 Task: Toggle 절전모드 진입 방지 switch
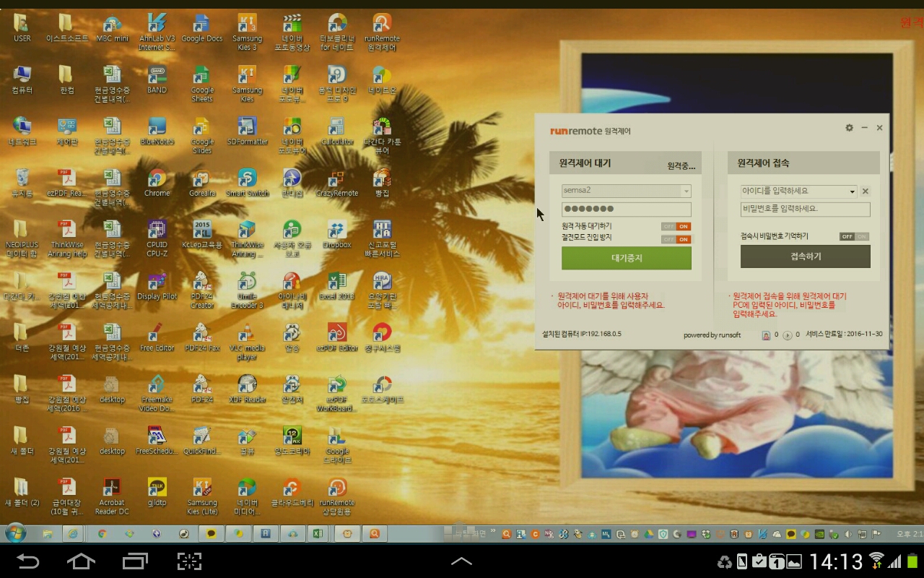(x=676, y=239)
